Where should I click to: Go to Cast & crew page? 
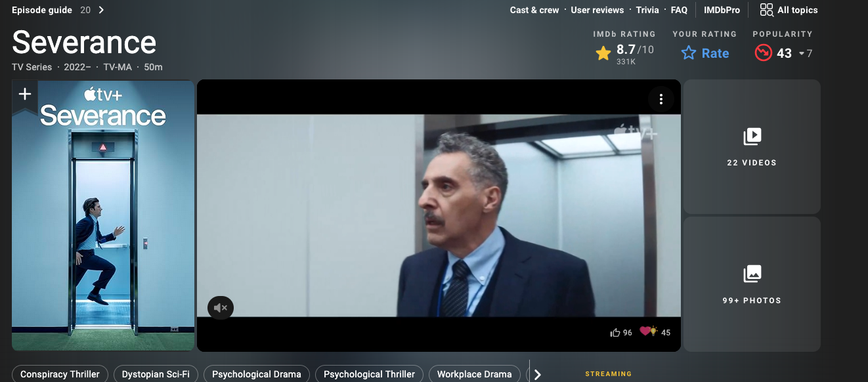534,10
